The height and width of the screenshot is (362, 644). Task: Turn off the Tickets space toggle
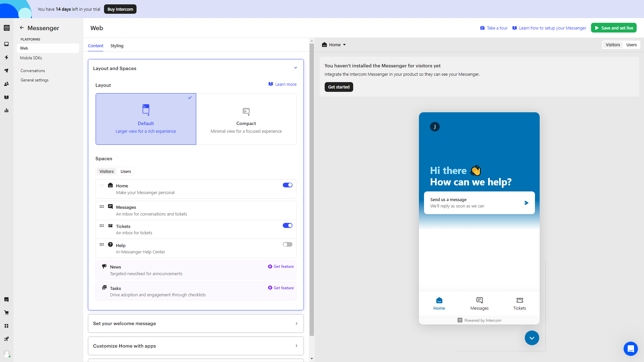point(287,225)
